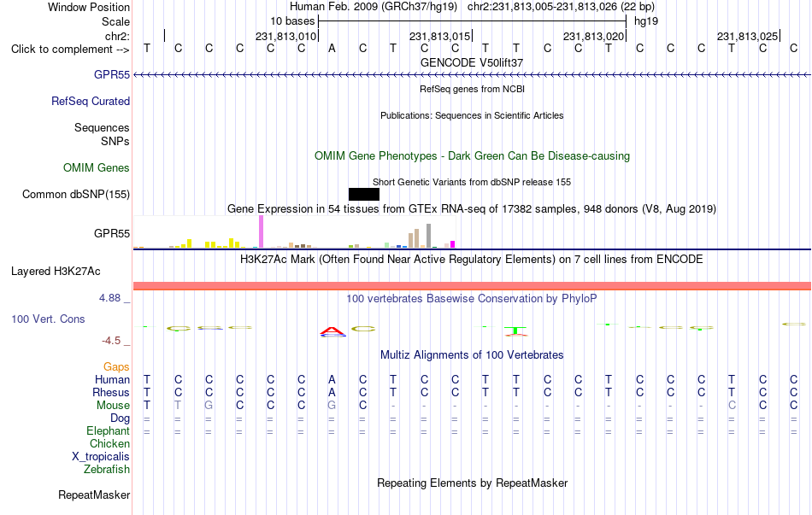The height and width of the screenshot is (515, 812).
Task: Click 'Repeating Elements by RepeatMasker' title
Action: 473,483
